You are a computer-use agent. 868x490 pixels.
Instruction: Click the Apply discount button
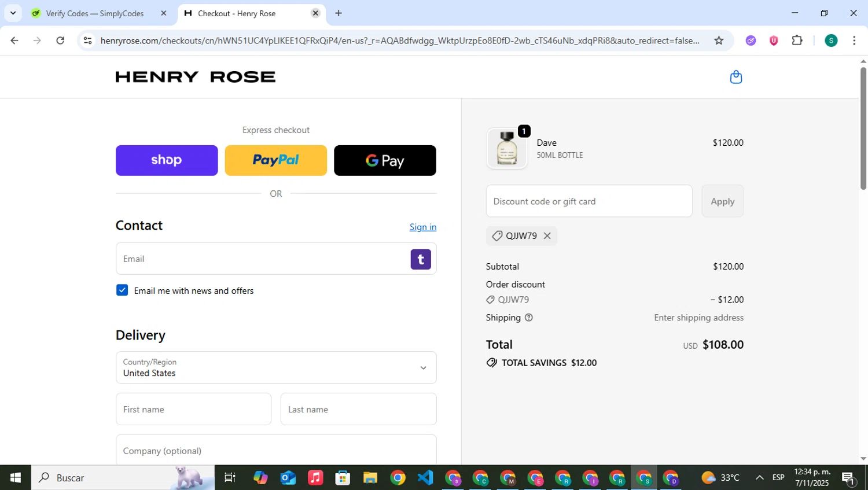pos(722,201)
